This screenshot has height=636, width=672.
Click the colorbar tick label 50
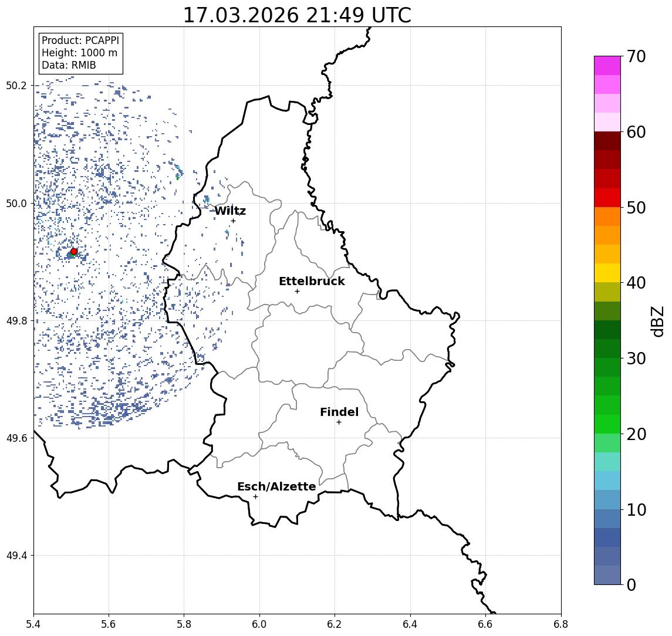636,208
